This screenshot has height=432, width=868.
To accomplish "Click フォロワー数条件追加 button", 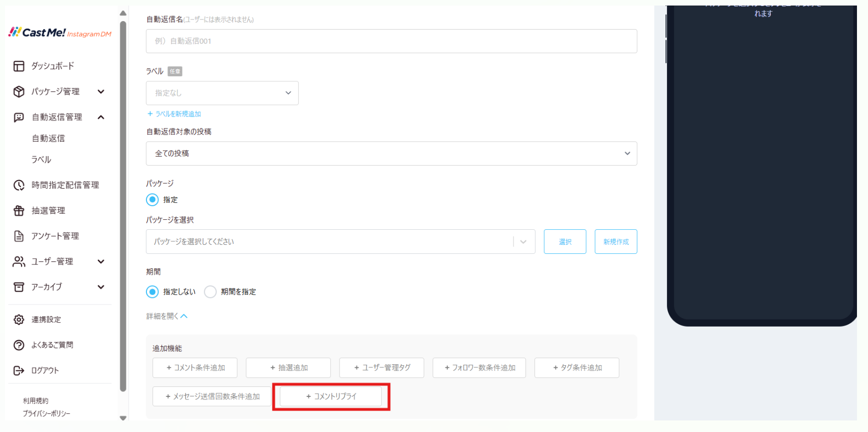I will point(479,368).
